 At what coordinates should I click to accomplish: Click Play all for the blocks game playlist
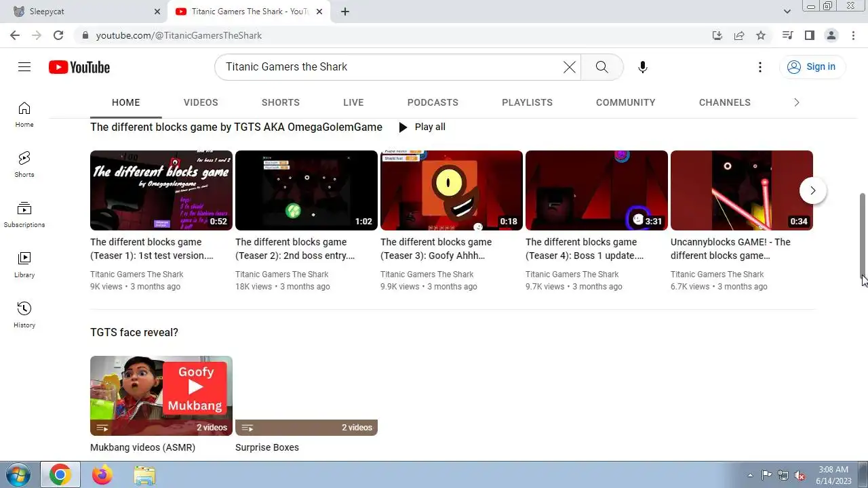421,127
